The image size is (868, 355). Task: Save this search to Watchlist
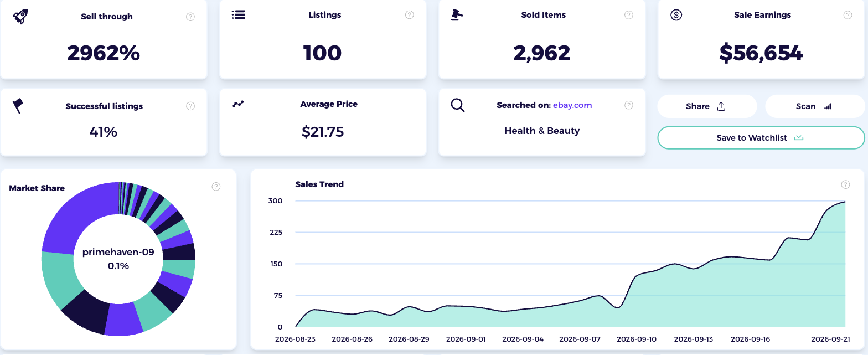761,138
